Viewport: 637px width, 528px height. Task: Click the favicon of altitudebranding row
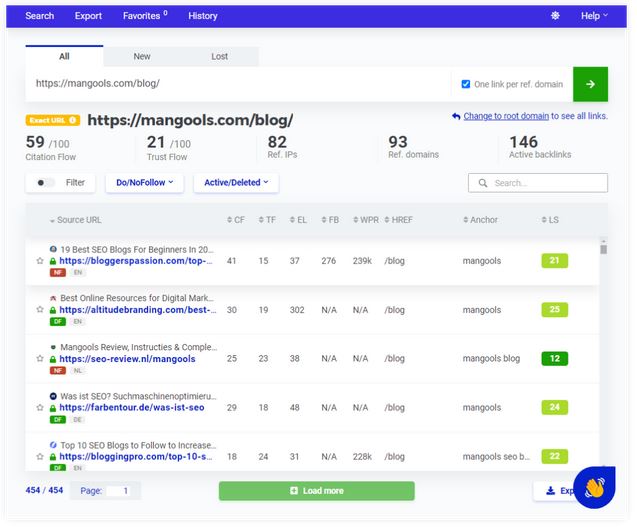(x=53, y=298)
